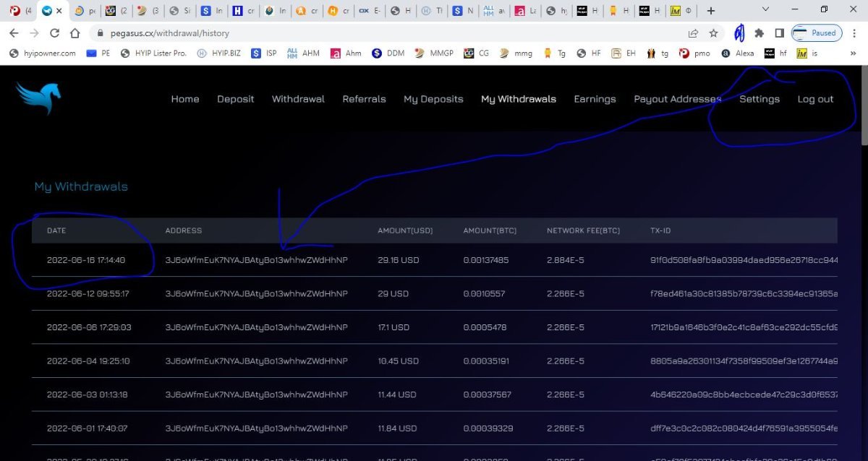Screen dimensions: 868x461
Task: Open Settings in the site navigation
Action: click(x=759, y=99)
